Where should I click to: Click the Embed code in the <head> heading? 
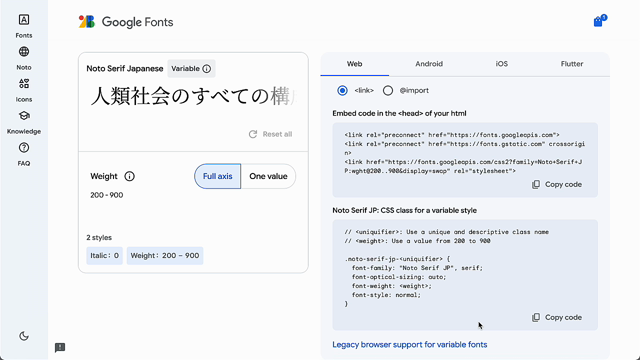click(399, 113)
